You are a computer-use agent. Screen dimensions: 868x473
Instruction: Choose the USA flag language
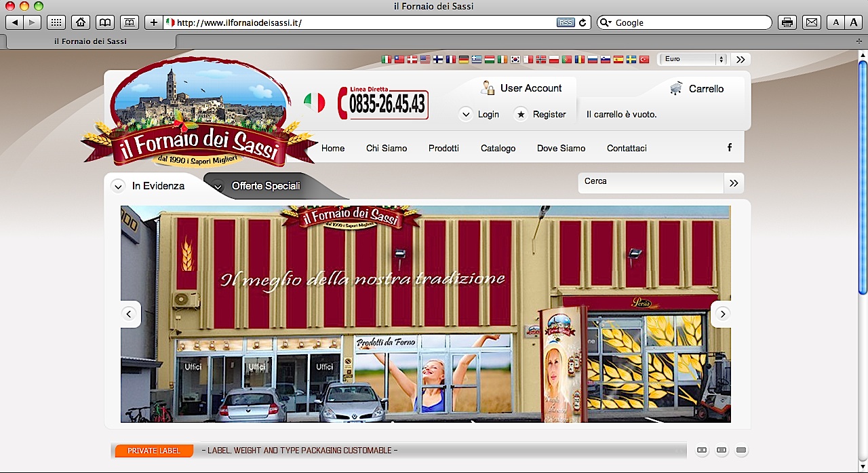pyautogui.click(x=425, y=60)
